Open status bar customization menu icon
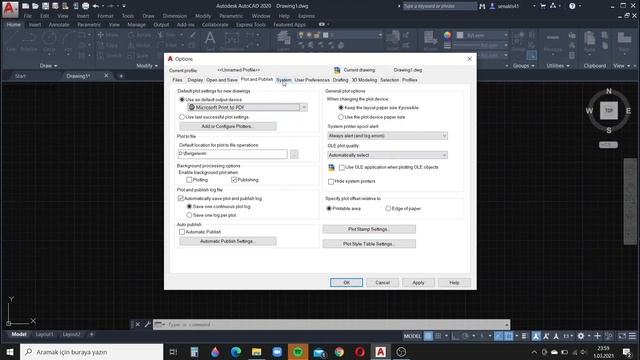 click(x=632, y=336)
